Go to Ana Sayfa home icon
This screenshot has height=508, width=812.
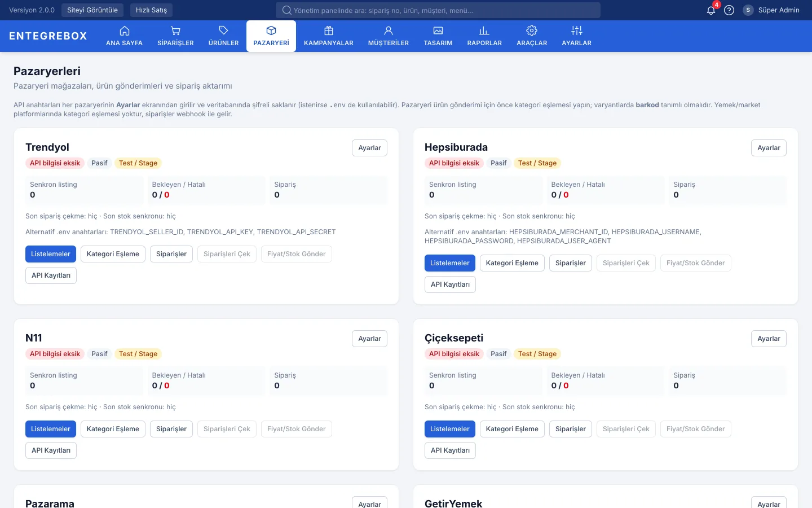coord(125,30)
